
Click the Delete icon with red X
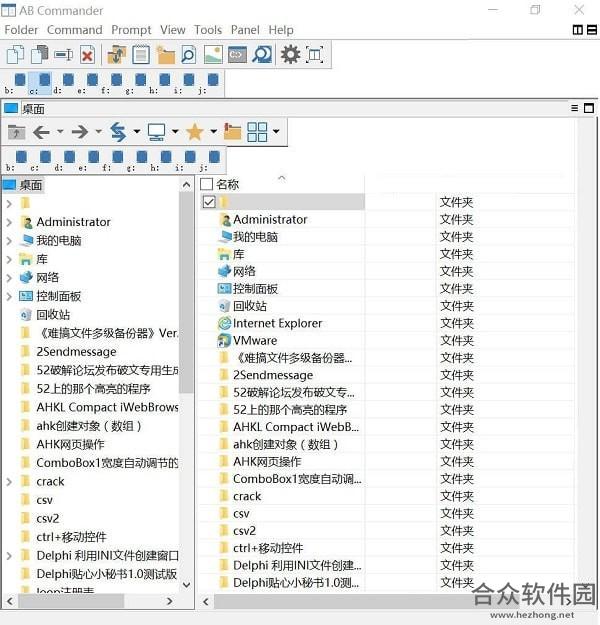pyautogui.click(x=87, y=55)
